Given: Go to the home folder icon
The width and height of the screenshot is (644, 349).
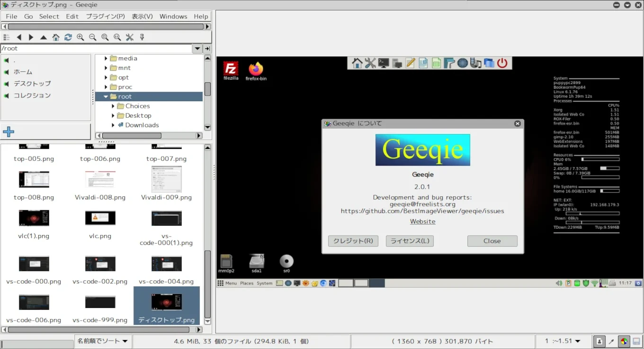Looking at the screenshot, I should 56,37.
